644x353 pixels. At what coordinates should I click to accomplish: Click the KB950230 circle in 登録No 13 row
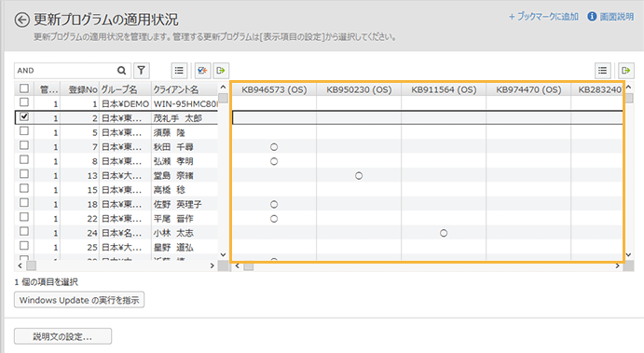(359, 176)
